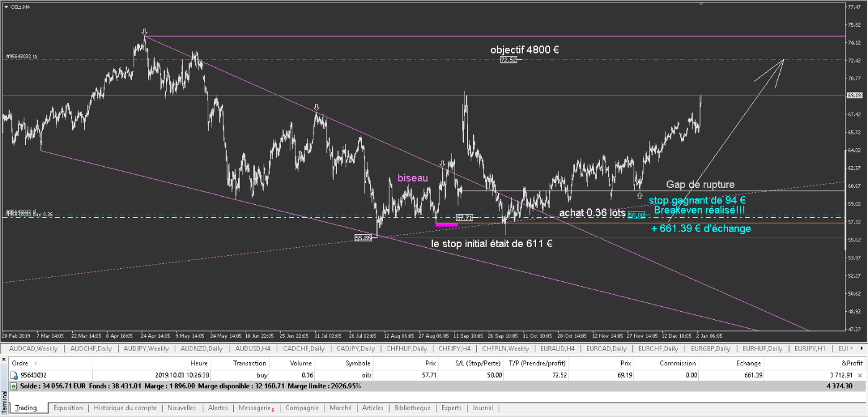Switch to the AUDCAD,Weekly chart tab

34,349
